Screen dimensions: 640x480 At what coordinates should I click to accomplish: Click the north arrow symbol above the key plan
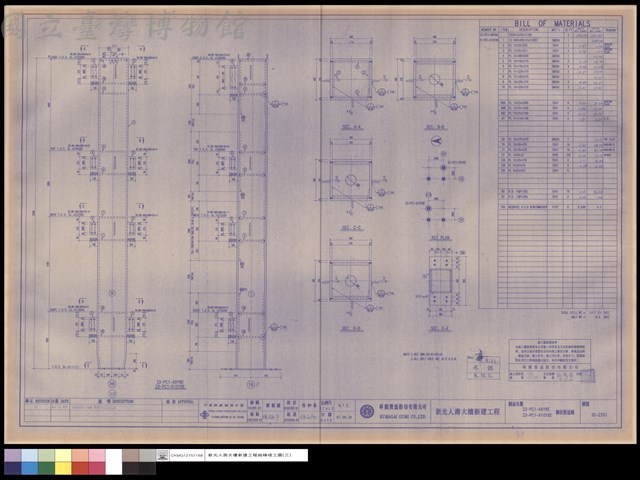point(436,141)
